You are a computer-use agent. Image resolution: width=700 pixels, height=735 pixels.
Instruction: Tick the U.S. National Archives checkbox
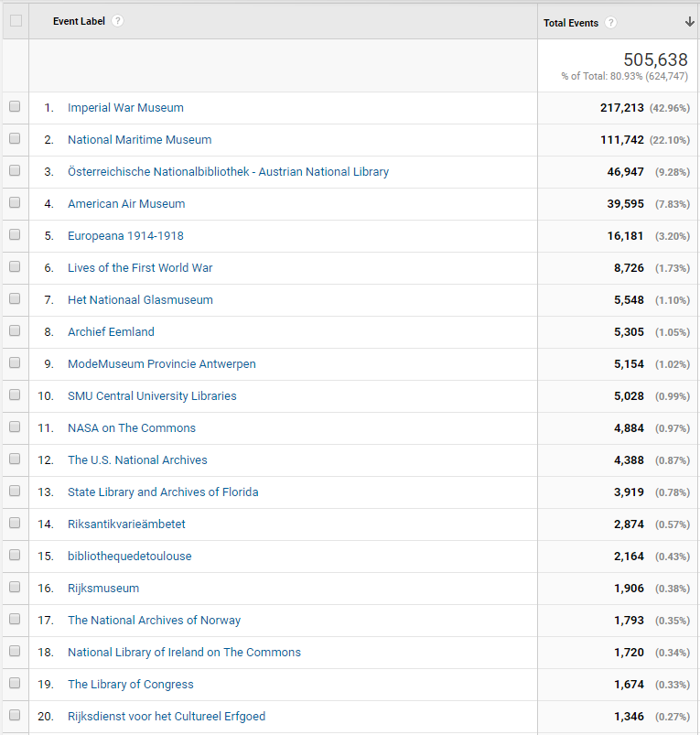pyautogui.click(x=15, y=459)
